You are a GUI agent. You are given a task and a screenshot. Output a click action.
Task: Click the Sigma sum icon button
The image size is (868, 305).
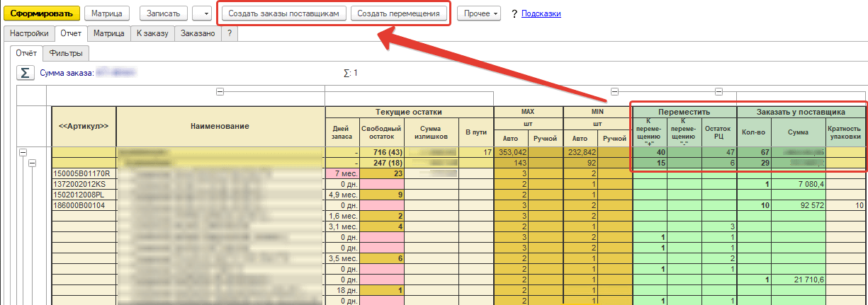pyautogui.click(x=26, y=72)
